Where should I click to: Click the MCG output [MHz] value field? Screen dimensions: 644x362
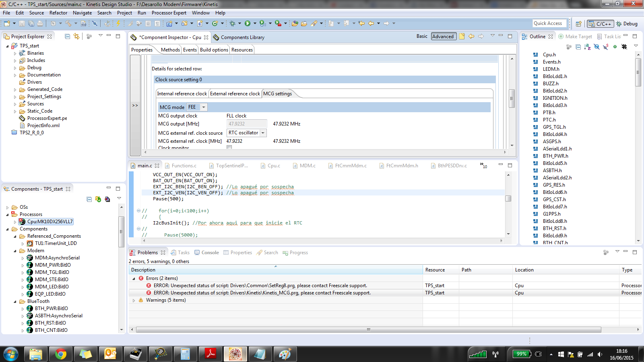click(x=246, y=124)
